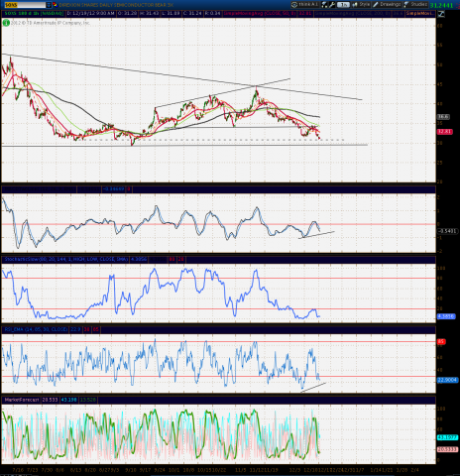This screenshot has width=460, height=476.
Task: Click the truncated orange SimpleMovingAvg label
Action: pos(420,14)
